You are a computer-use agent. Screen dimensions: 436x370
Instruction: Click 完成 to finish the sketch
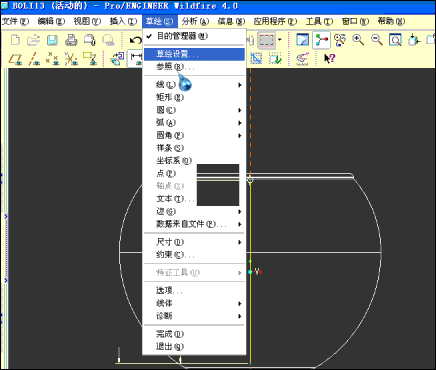click(194, 334)
